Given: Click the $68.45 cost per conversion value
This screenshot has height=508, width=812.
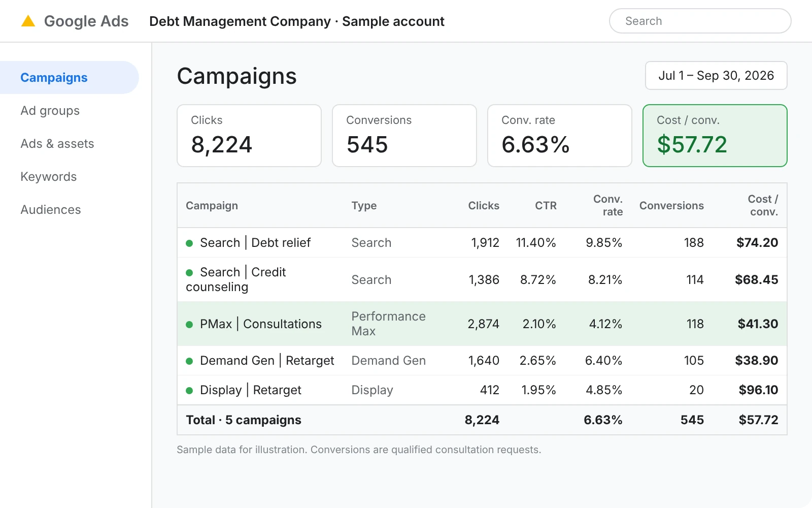Looking at the screenshot, I should [757, 279].
